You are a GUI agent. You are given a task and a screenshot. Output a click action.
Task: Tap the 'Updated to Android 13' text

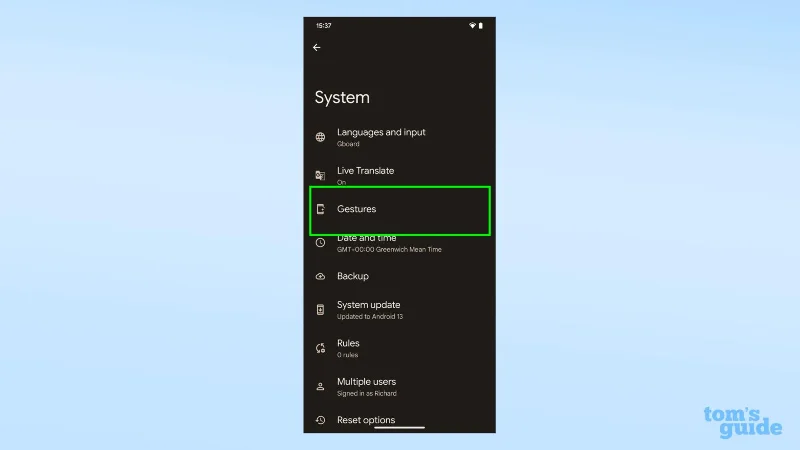(x=370, y=316)
